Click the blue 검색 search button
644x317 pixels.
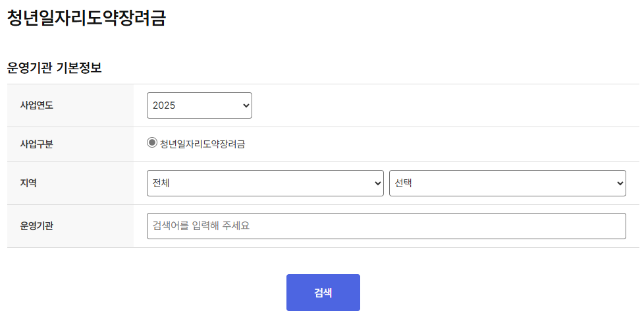(323, 293)
